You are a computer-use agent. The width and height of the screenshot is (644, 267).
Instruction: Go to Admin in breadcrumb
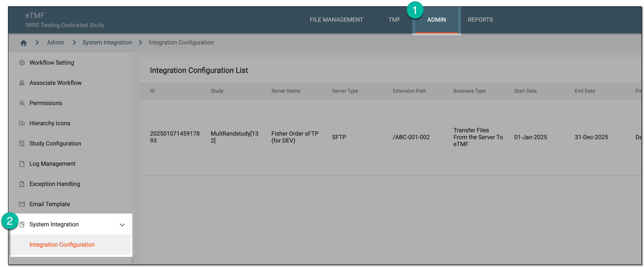point(55,42)
